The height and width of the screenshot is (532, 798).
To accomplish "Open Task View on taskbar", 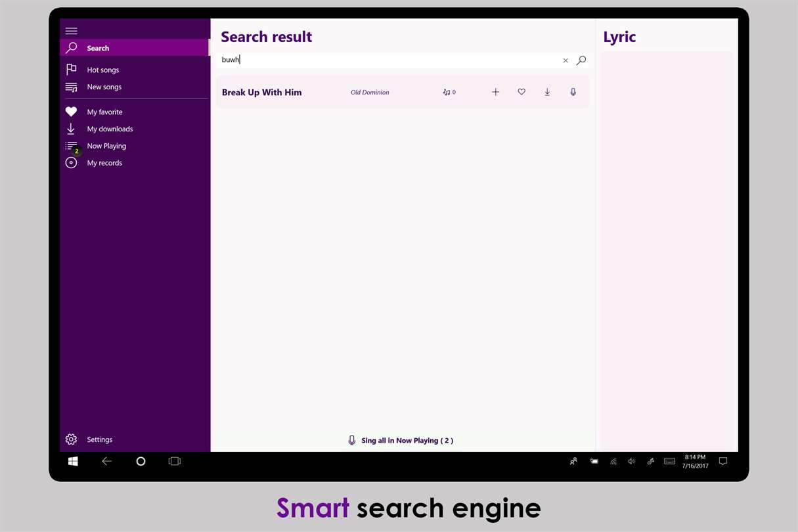I will coord(175,462).
